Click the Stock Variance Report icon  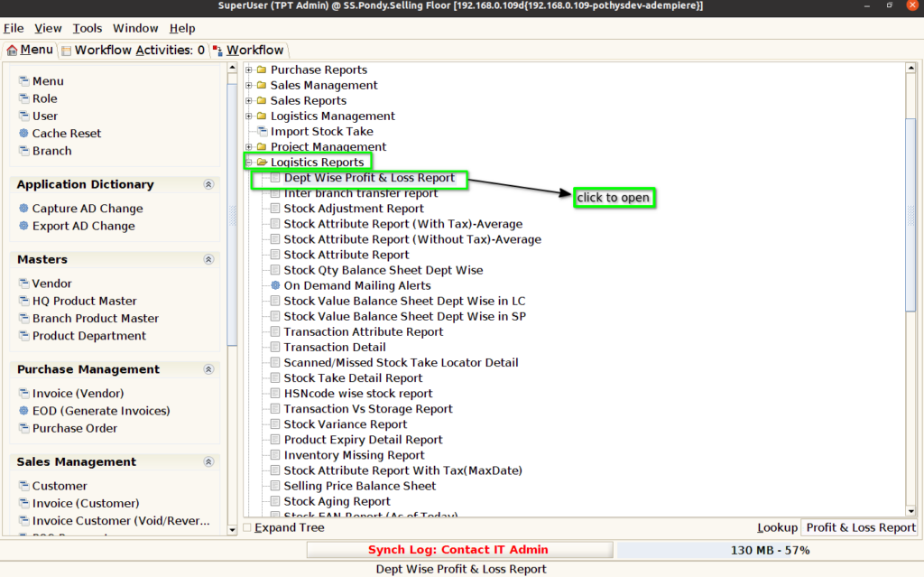275,423
